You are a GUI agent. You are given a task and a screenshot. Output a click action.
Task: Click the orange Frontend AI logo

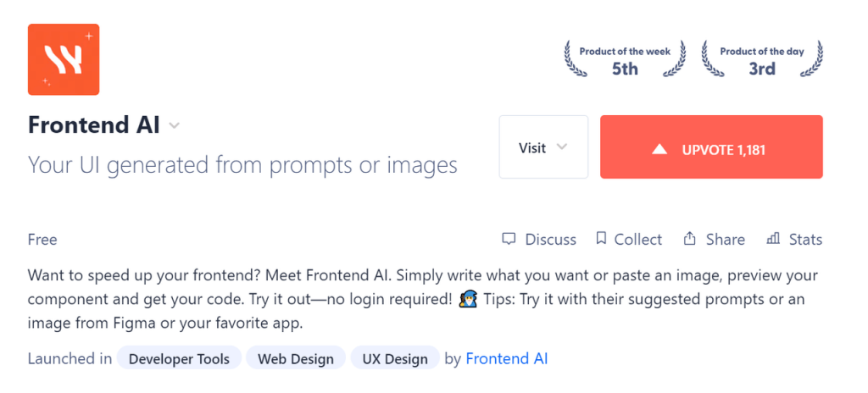64,59
